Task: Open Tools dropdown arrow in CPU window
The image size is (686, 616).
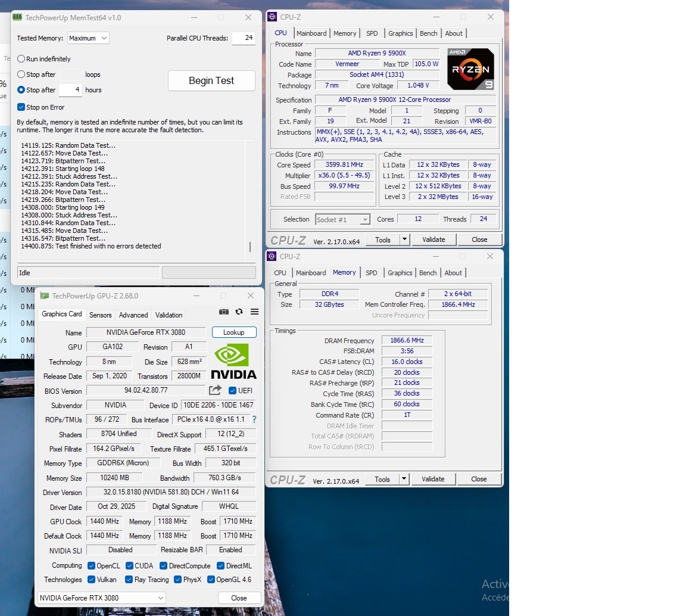Action: (404, 239)
